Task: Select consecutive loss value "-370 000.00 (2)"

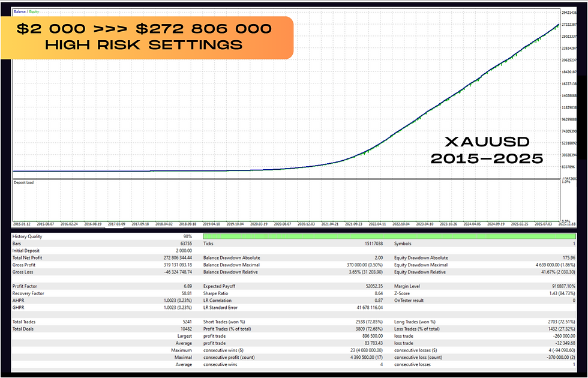Action: point(560,358)
